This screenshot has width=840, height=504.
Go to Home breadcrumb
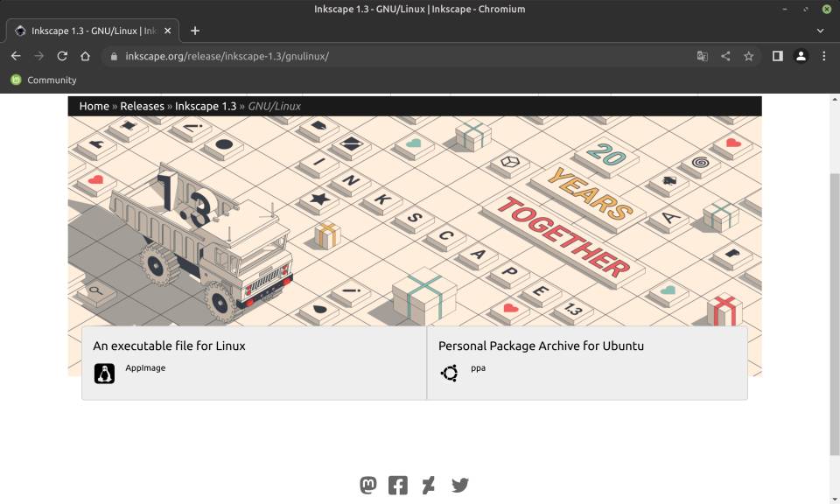click(x=94, y=106)
